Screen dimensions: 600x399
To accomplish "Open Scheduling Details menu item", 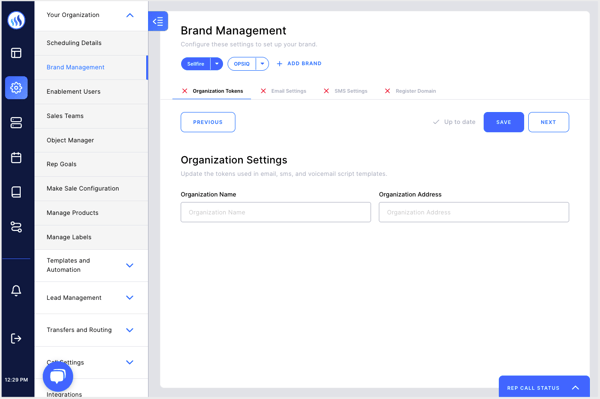I will click(x=91, y=43).
